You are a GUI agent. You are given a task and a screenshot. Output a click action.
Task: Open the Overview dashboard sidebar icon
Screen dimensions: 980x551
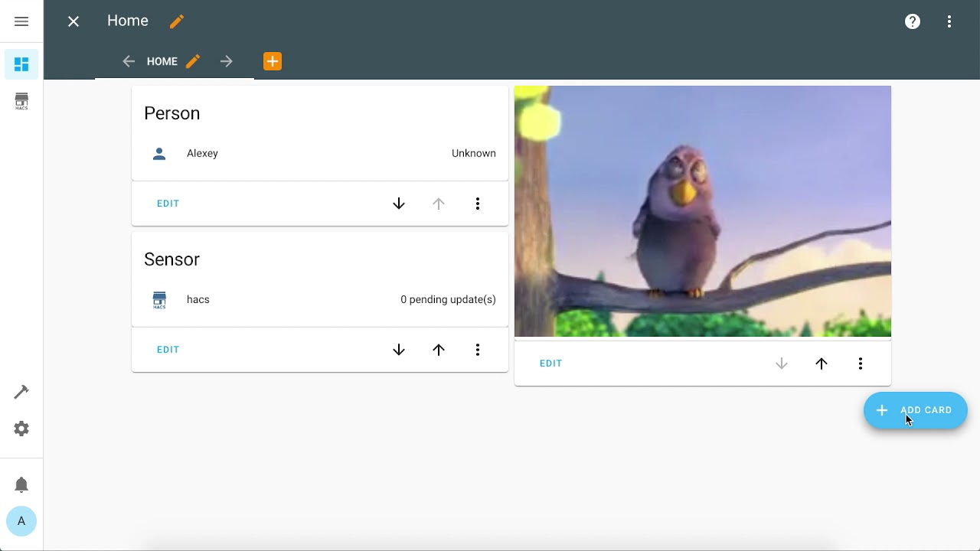(x=21, y=64)
